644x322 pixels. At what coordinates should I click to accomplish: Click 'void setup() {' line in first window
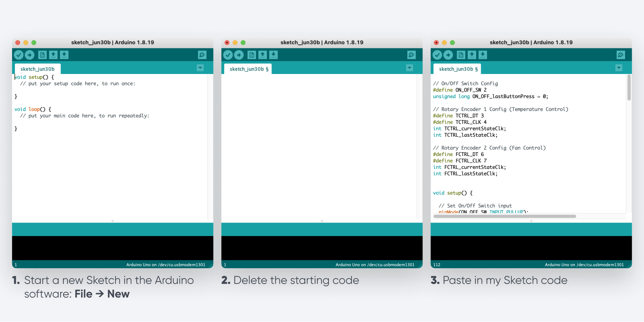34,77
